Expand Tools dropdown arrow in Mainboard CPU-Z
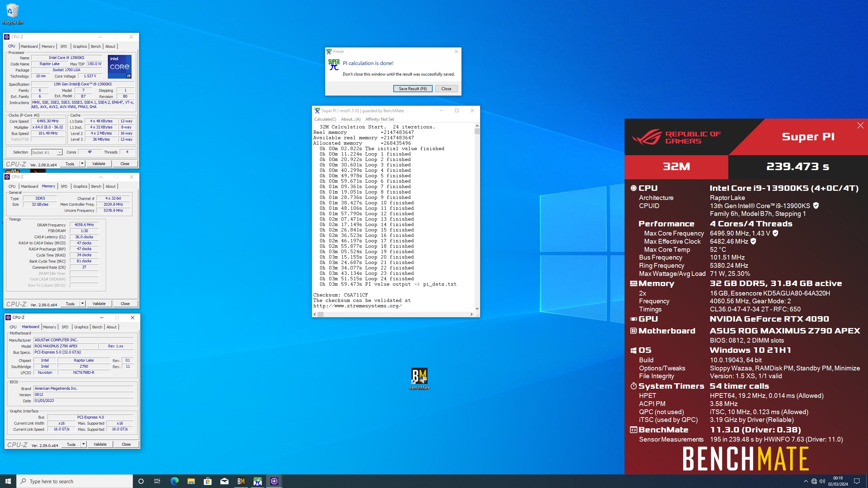 pyautogui.click(x=83, y=444)
